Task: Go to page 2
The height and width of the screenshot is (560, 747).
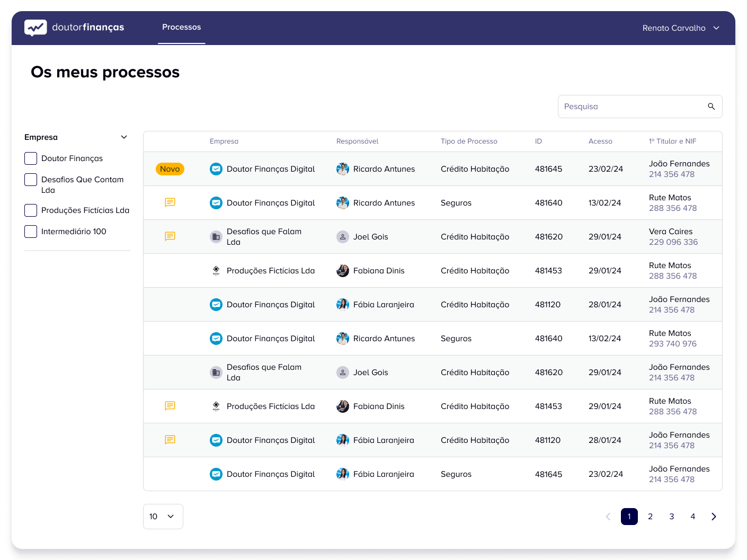Action: coord(651,517)
